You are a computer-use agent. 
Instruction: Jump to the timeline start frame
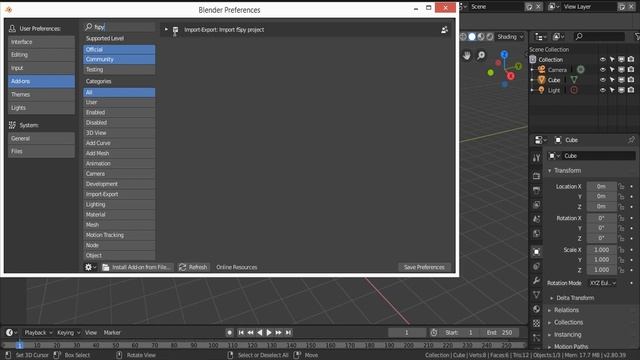pos(241,333)
